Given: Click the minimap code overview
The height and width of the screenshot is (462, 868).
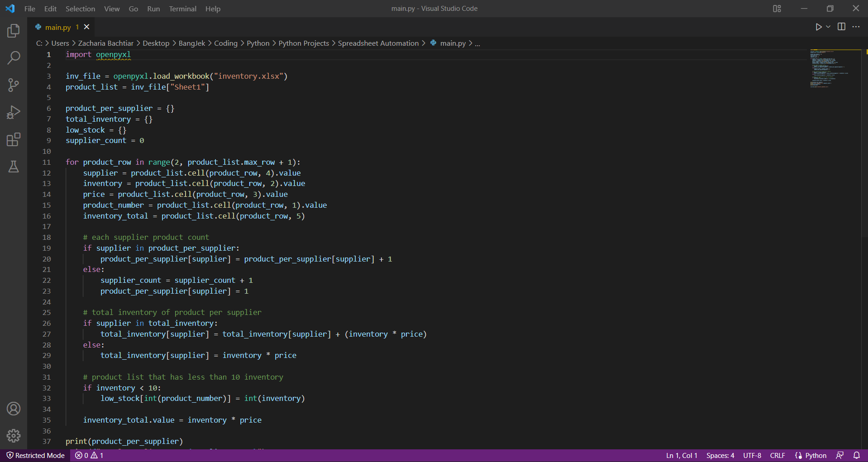Looking at the screenshot, I should point(835,68).
